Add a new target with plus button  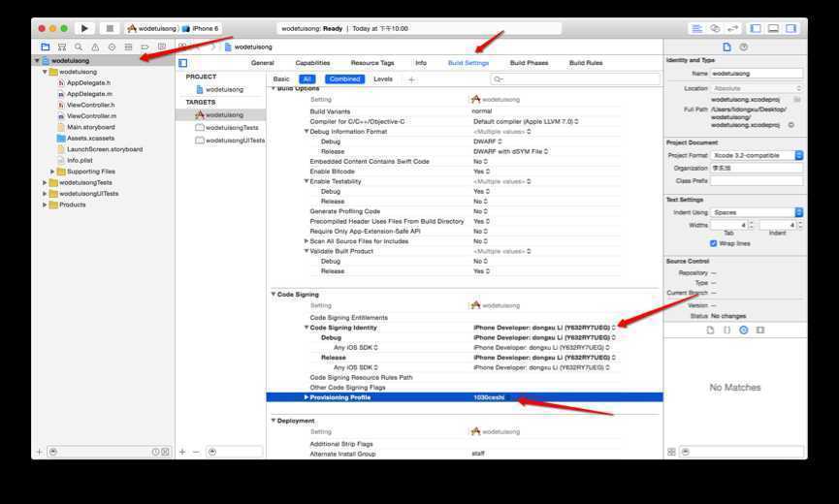182,453
